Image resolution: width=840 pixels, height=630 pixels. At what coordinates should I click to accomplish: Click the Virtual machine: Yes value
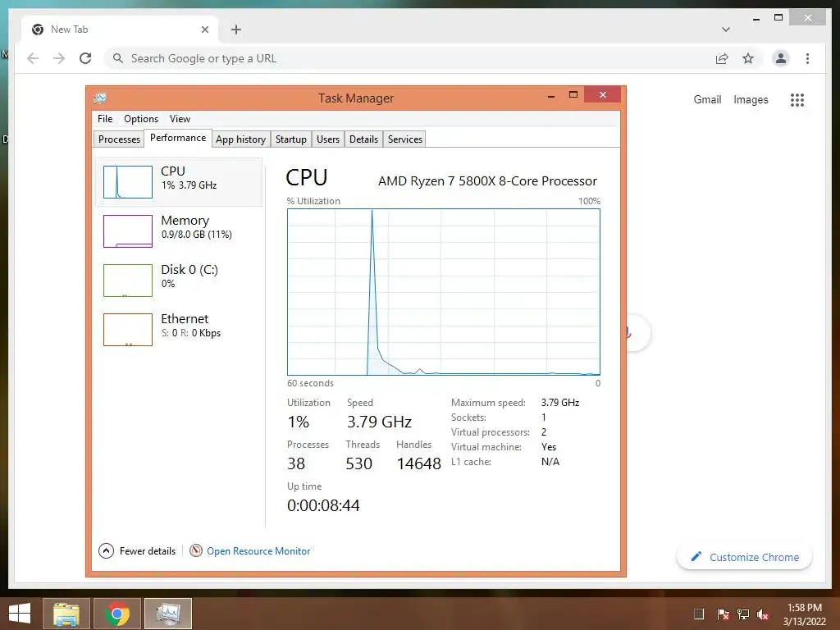coord(549,447)
